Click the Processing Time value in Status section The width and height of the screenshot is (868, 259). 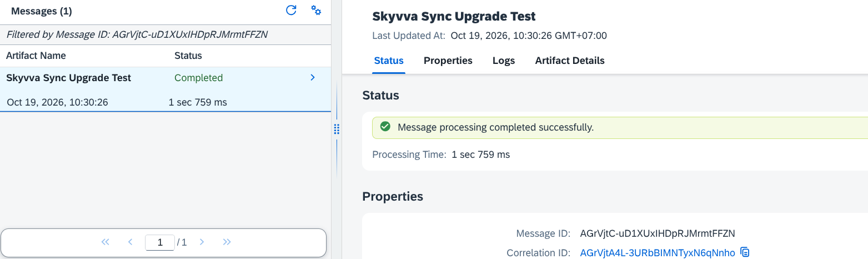(x=481, y=155)
